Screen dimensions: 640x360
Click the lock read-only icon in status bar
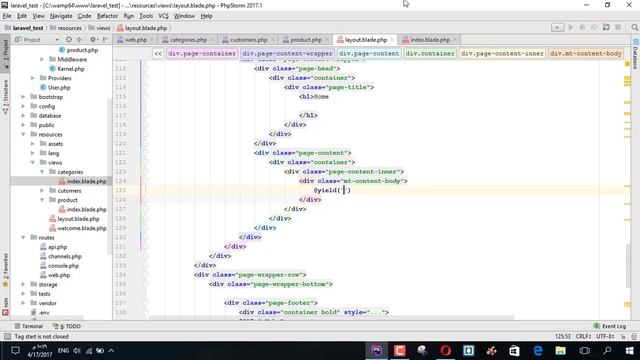(x=623, y=336)
